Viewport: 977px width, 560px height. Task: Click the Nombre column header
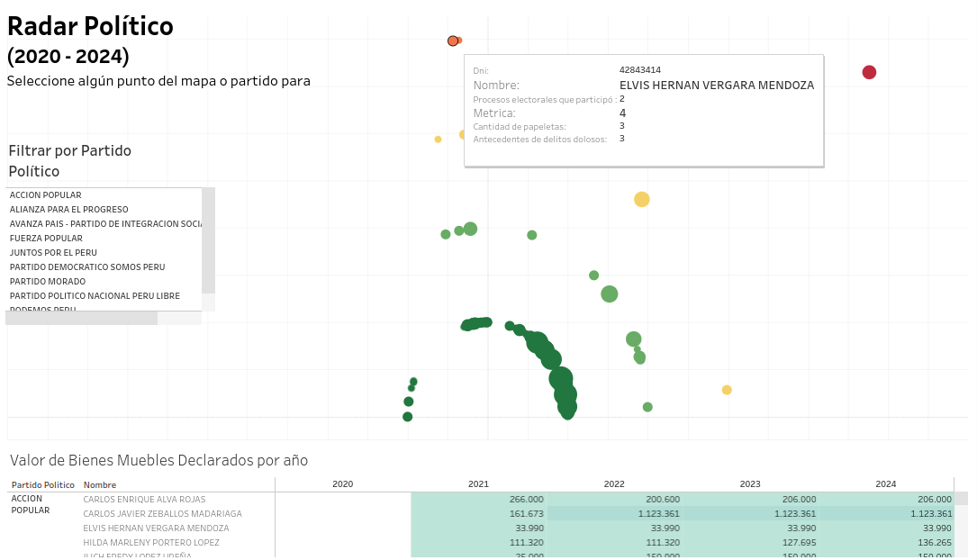(100, 485)
